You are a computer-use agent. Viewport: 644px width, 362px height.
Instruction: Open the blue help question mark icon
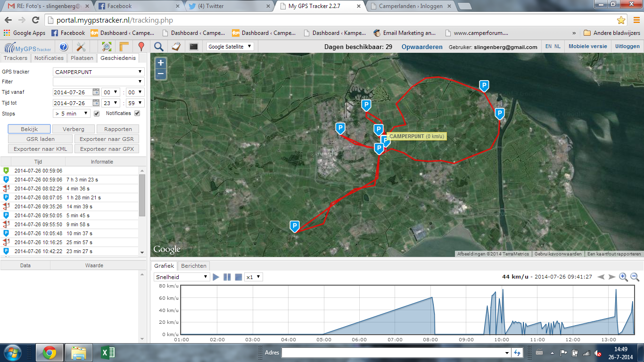[x=64, y=47]
